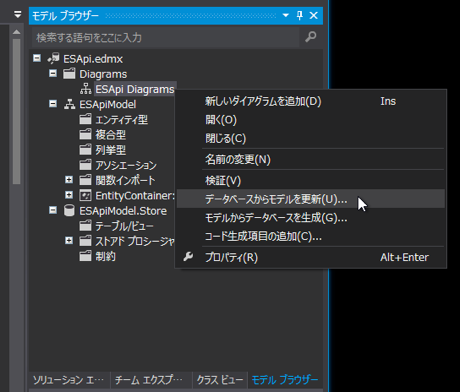Select the 制約 tree label

[105, 257]
